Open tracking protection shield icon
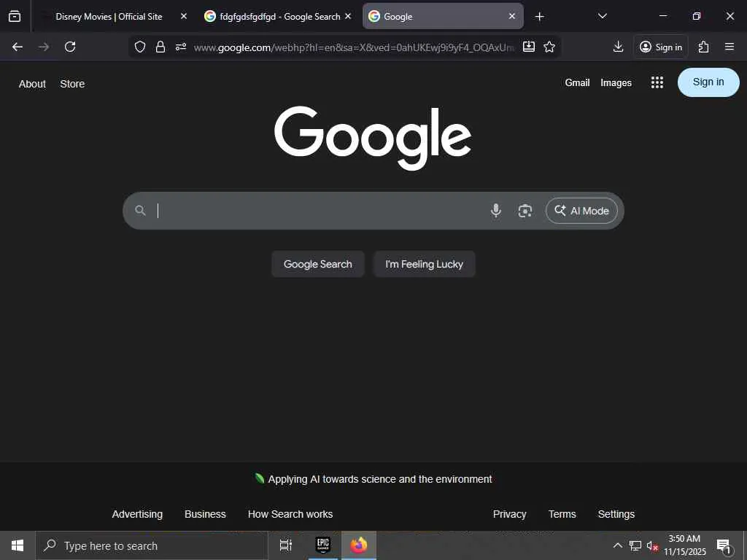Screen dimensions: 747x560 (139, 47)
